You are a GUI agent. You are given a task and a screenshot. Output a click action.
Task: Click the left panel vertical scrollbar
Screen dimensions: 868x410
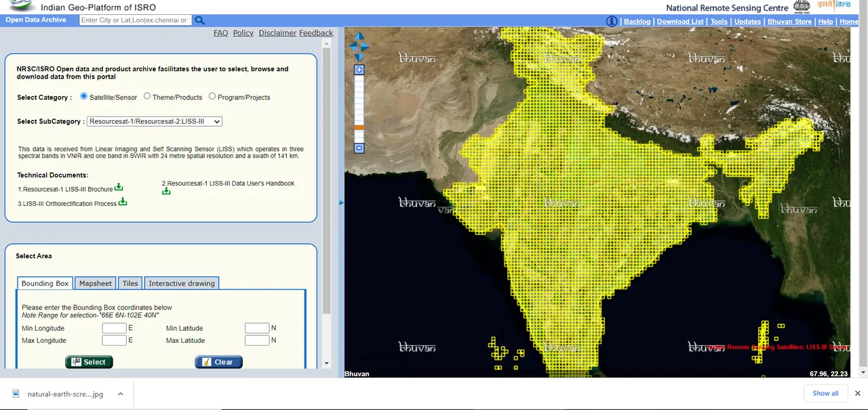[327, 180]
